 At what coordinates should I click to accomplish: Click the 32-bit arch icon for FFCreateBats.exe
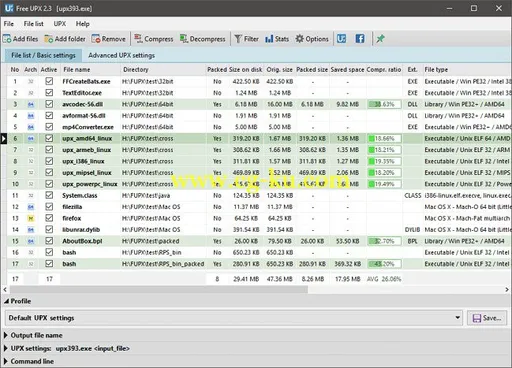(x=31, y=82)
